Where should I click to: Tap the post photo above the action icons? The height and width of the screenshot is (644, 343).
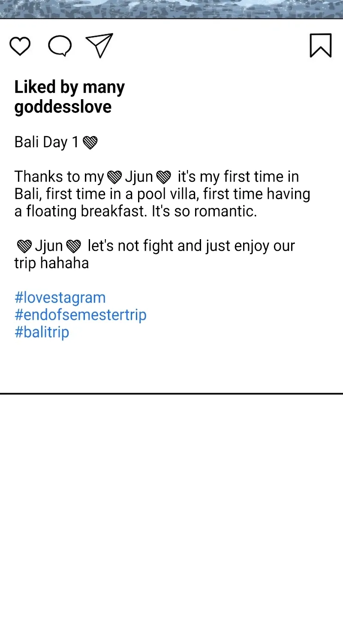coord(171,9)
